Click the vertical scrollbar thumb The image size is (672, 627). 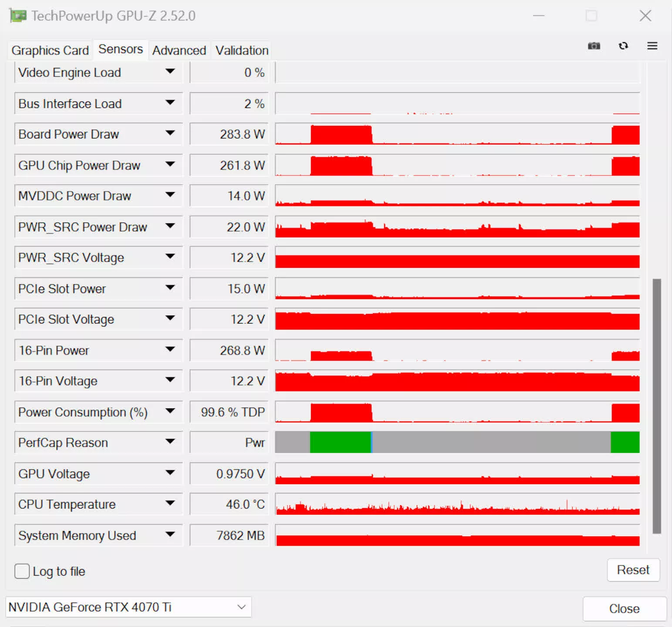pyautogui.click(x=656, y=406)
